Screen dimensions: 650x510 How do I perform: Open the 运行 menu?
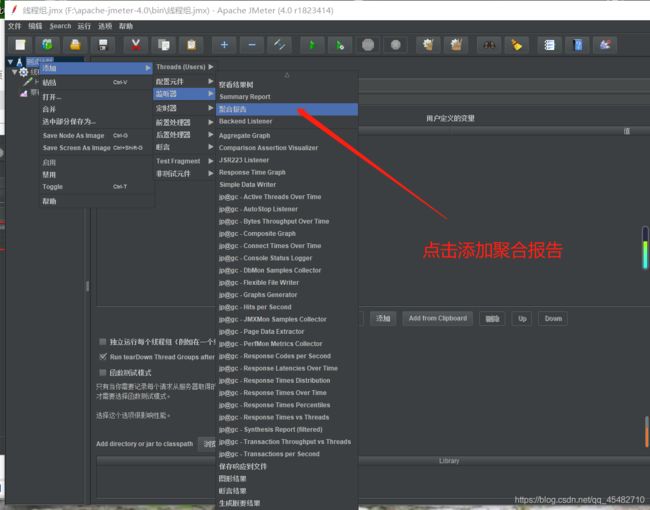coord(84,26)
